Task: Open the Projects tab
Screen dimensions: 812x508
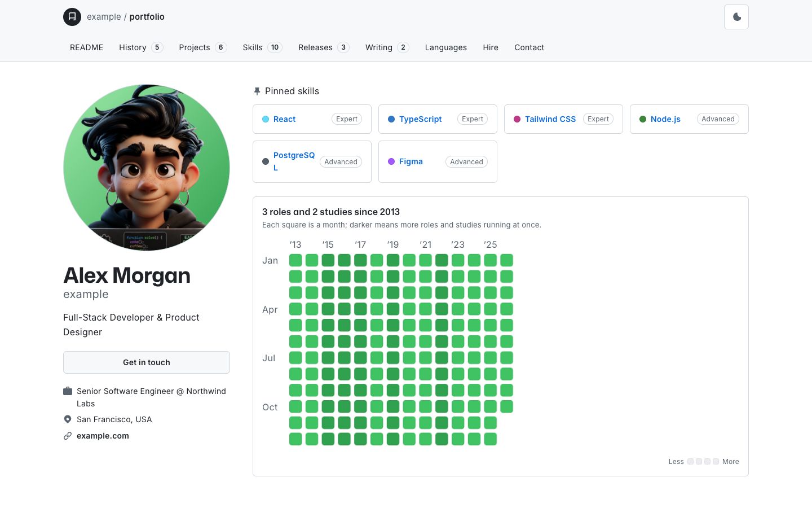Action: point(202,47)
